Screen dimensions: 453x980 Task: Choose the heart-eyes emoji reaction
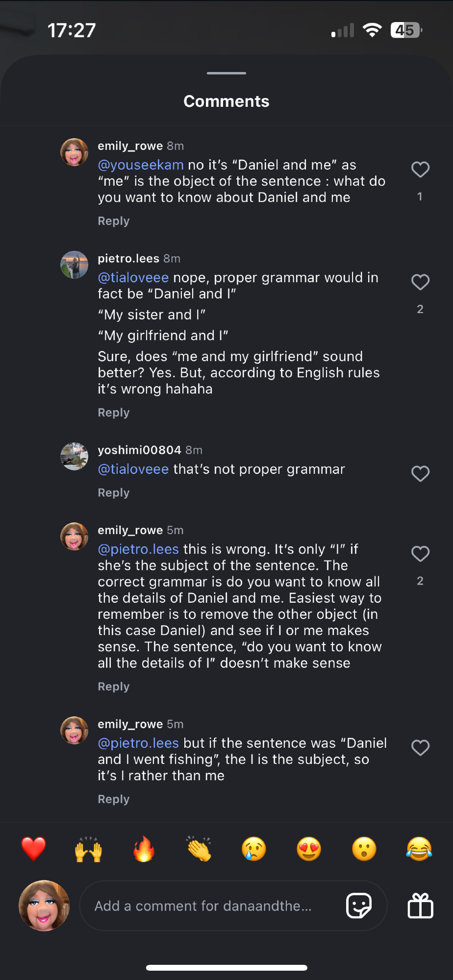[309, 849]
